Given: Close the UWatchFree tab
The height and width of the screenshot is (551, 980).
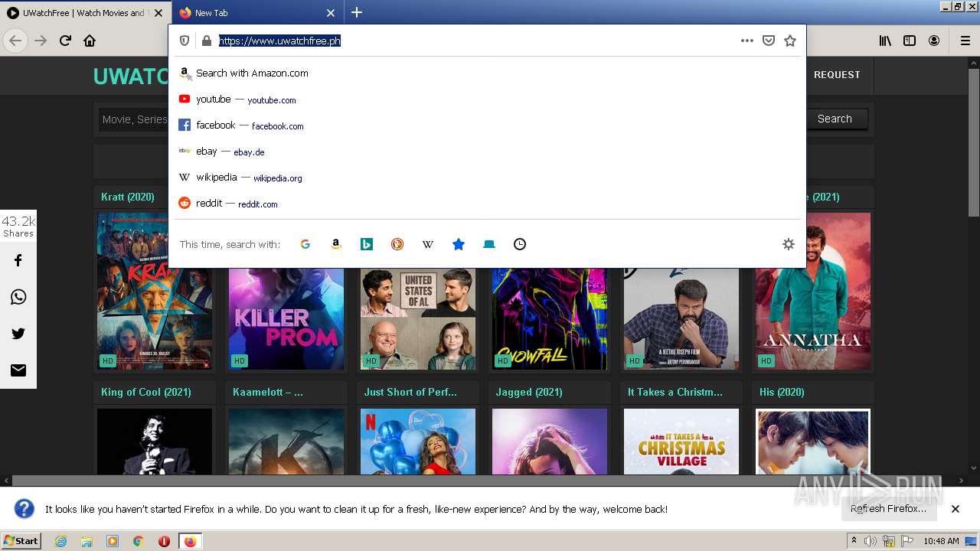Looking at the screenshot, I should click(x=158, y=13).
